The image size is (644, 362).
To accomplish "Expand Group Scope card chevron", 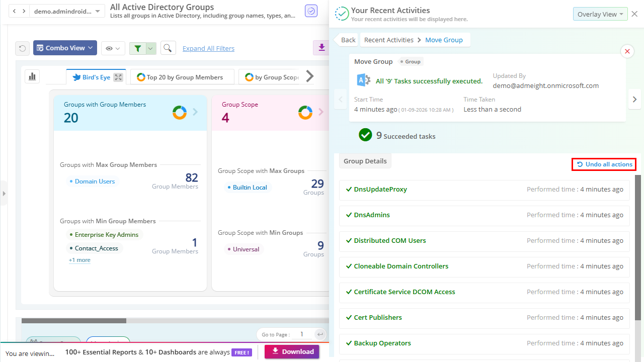I will [x=321, y=112].
